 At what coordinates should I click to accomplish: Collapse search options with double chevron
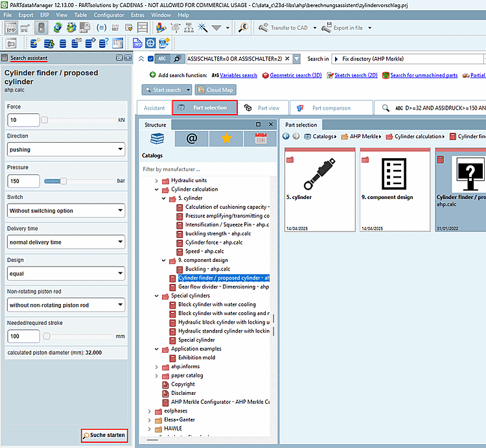[x=141, y=58]
